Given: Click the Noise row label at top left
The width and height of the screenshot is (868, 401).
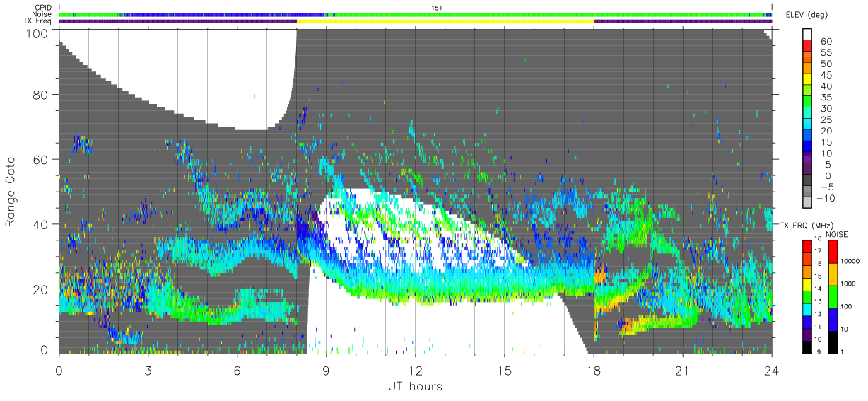Looking at the screenshot, I should 42,14.
